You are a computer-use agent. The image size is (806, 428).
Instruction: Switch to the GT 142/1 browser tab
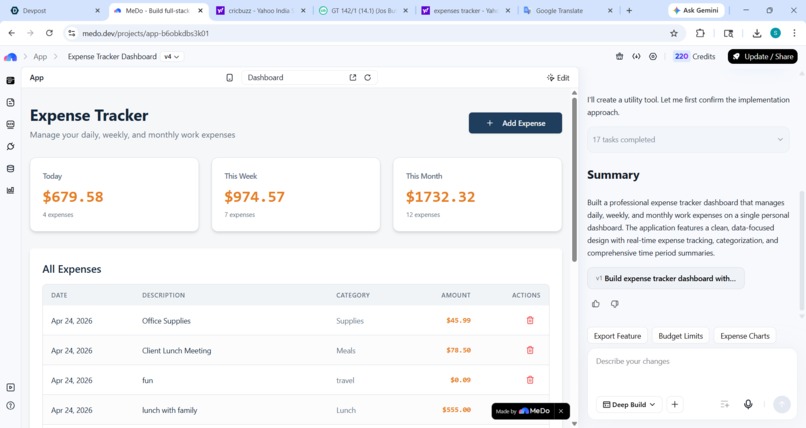[x=363, y=10]
